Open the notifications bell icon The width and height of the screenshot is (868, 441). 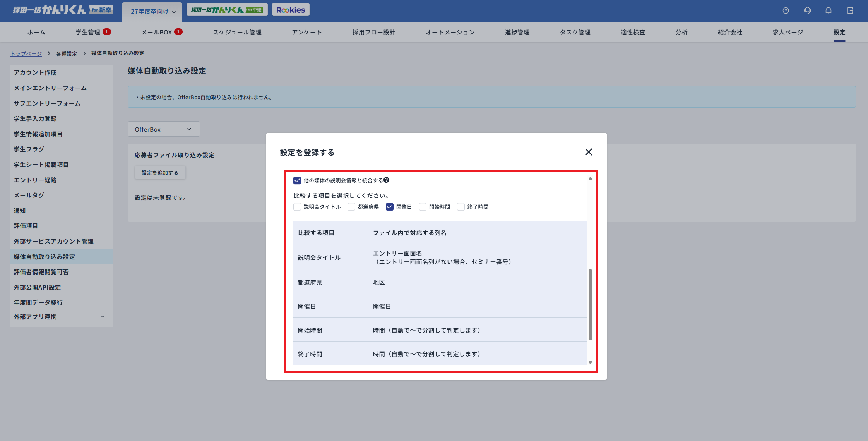pos(828,10)
